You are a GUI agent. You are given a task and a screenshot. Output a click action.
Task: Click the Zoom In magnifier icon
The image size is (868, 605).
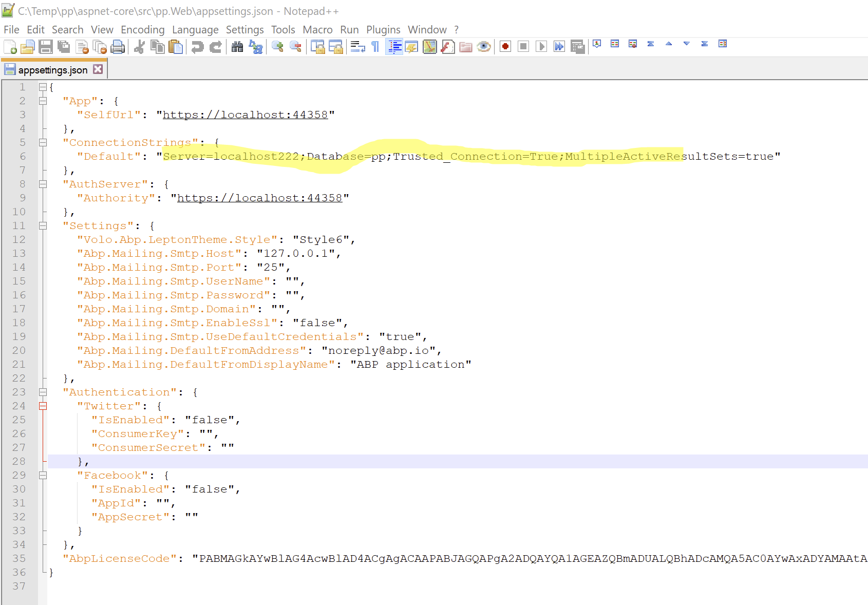[x=278, y=47]
